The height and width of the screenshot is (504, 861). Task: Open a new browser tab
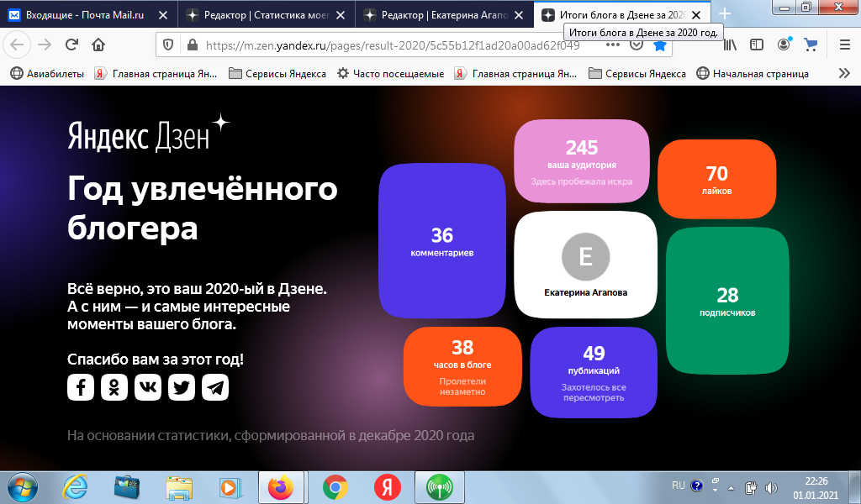pyautogui.click(x=725, y=14)
